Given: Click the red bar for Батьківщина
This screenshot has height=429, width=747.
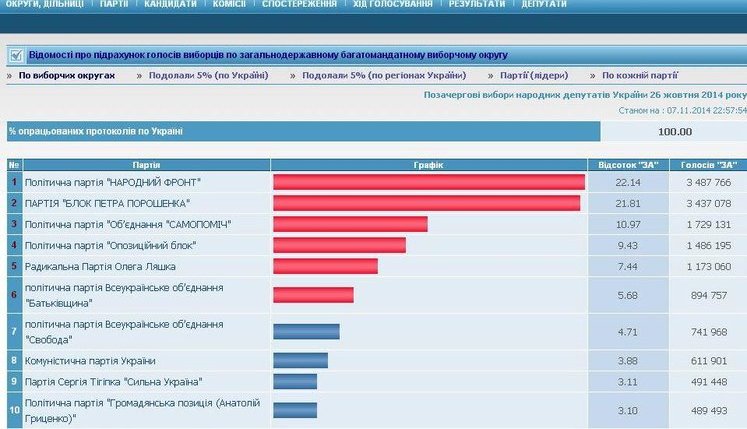Looking at the screenshot, I should [313, 295].
